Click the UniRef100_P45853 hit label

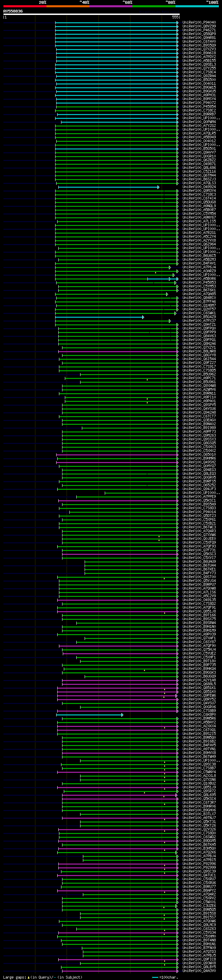pos(199,282)
